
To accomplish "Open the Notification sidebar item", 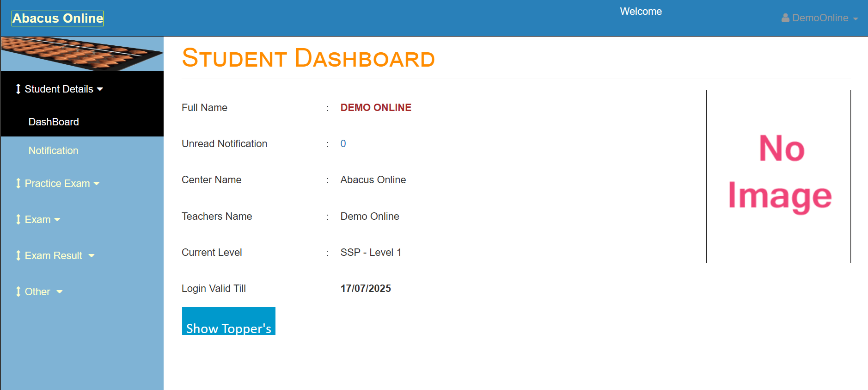I will [x=53, y=151].
